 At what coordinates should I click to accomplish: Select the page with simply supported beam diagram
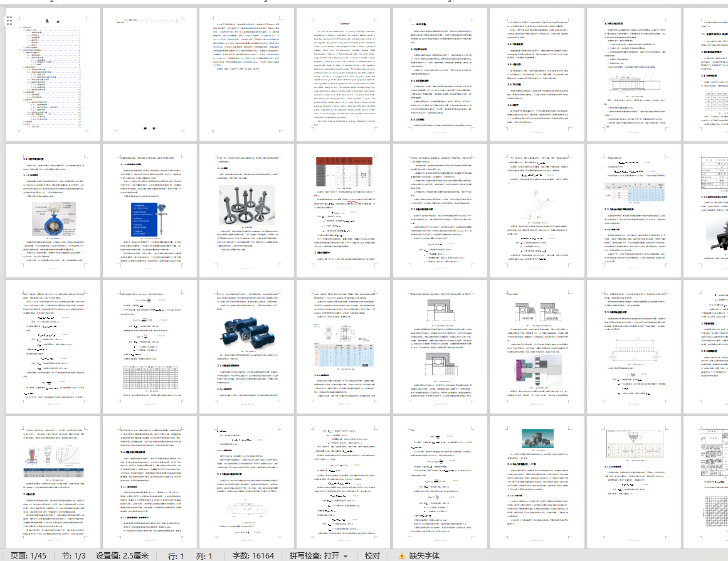coord(634,346)
